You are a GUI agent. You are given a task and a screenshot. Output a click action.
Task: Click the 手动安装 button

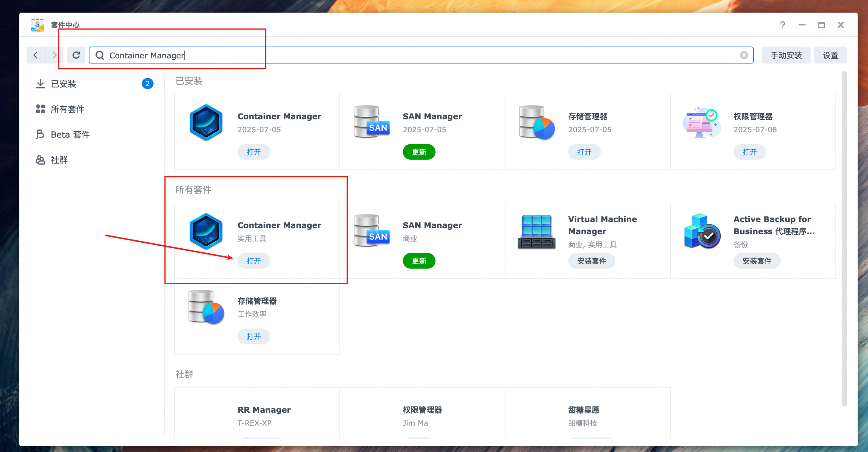(786, 55)
